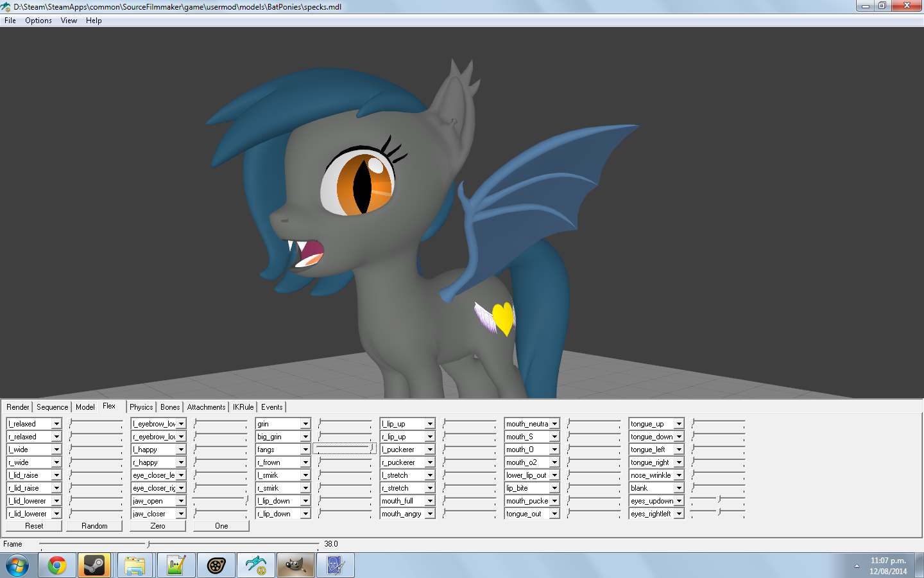The height and width of the screenshot is (578, 924).
Task: Switch to the Steam taskbar icon
Action: click(x=95, y=566)
